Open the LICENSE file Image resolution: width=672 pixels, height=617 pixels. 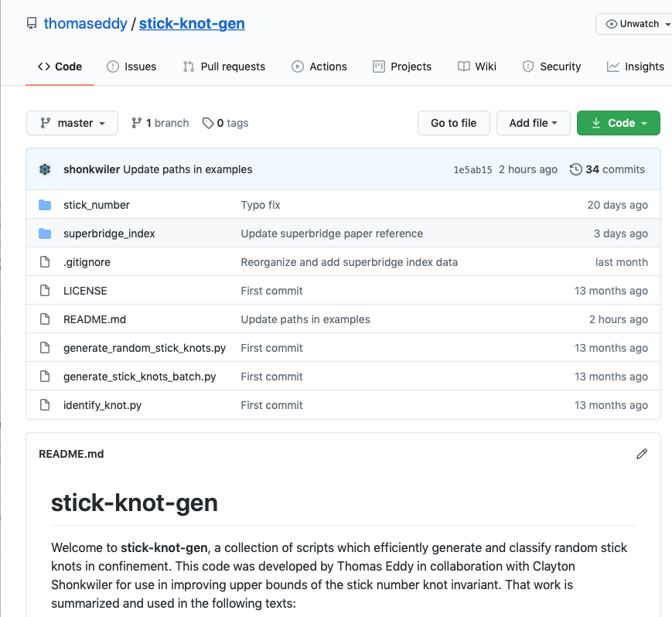pos(85,291)
